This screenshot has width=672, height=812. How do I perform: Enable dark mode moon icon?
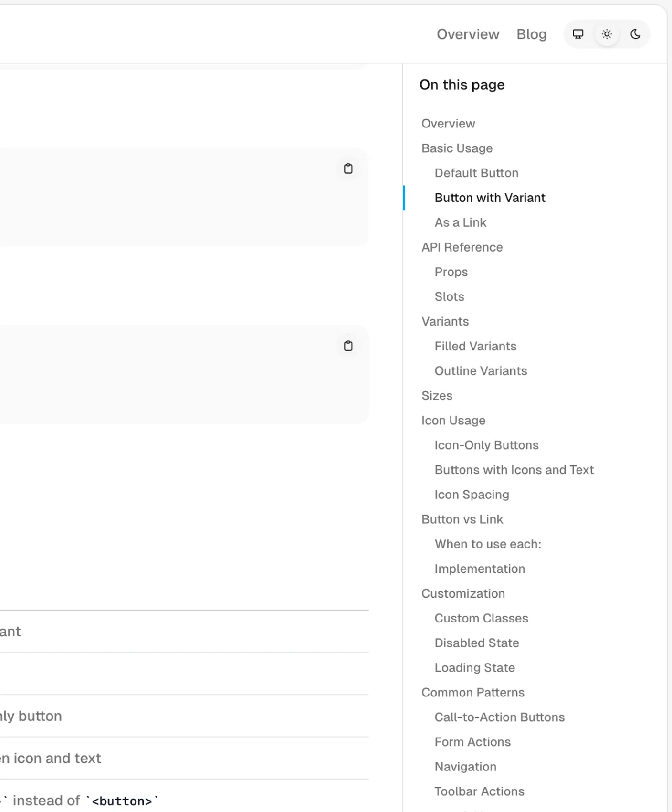tap(635, 34)
